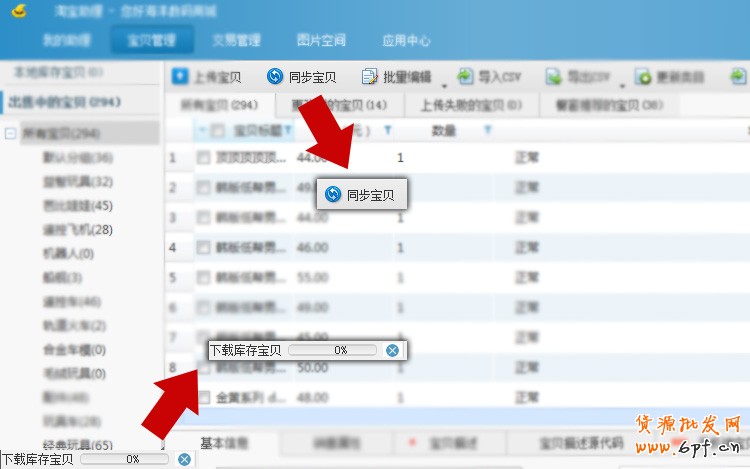The width and height of the screenshot is (750, 469).
Task: Close the 下载库存宝贝 popup in the table
Action: click(x=392, y=350)
